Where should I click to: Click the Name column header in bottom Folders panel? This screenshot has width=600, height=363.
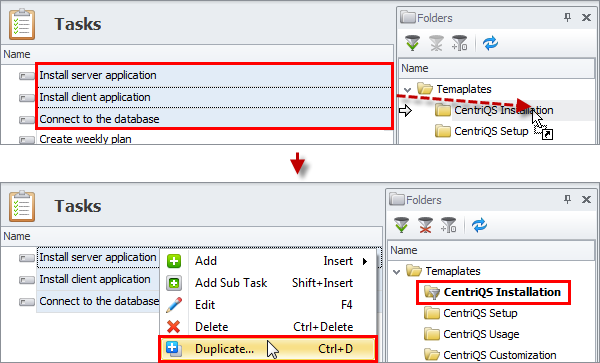pyautogui.click(x=491, y=251)
